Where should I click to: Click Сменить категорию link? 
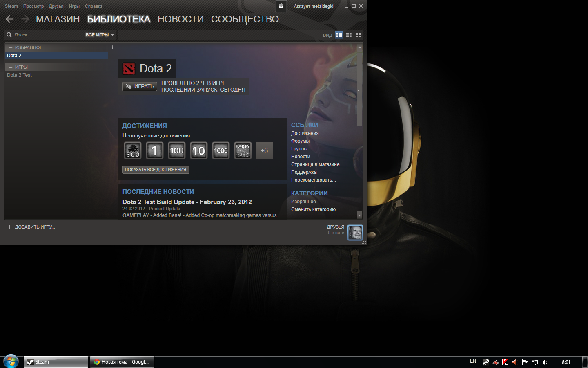click(315, 209)
